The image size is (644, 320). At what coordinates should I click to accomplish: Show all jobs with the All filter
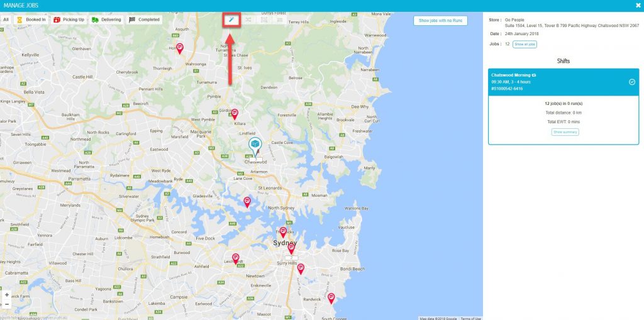pyautogui.click(x=5, y=19)
